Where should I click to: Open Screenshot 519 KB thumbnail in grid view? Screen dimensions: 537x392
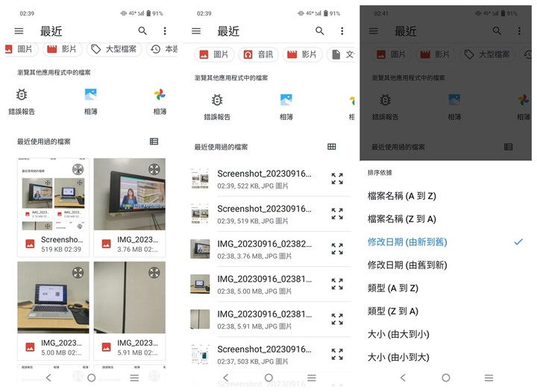(53, 195)
